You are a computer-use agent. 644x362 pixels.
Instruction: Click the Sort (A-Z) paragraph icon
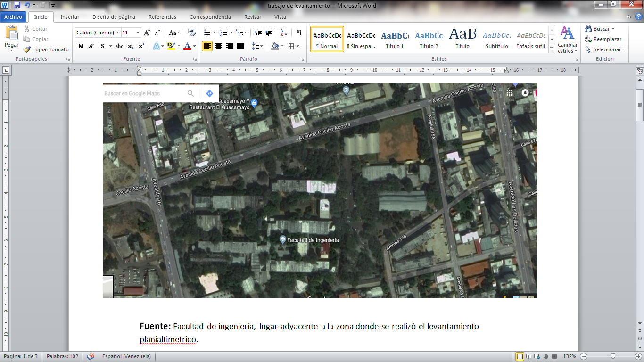(x=283, y=33)
